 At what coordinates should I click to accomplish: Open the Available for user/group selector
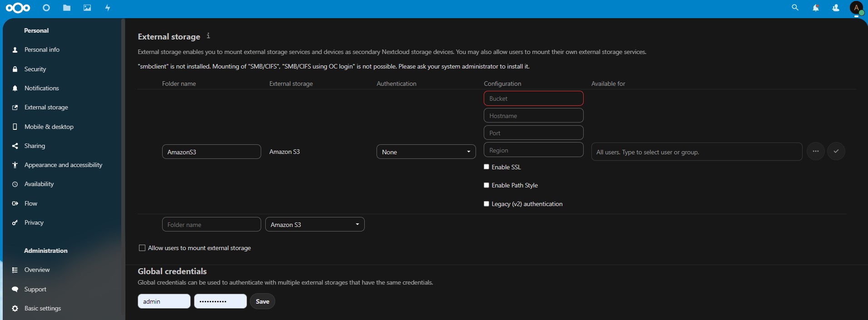tap(696, 152)
